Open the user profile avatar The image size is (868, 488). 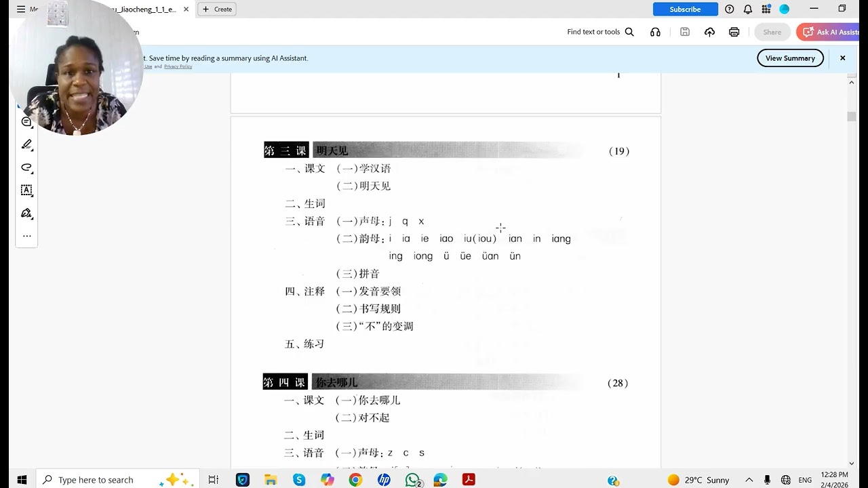point(785,9)
